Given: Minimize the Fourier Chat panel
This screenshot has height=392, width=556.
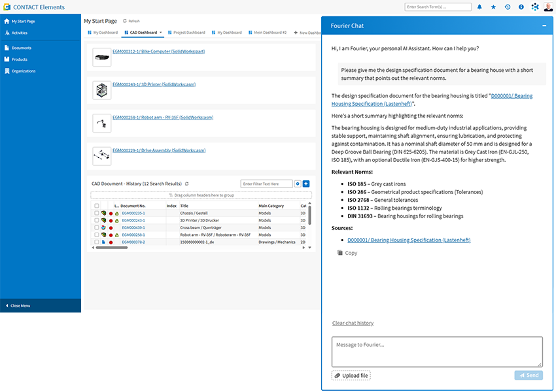Looking at the screenshot, I should (544, 26).
